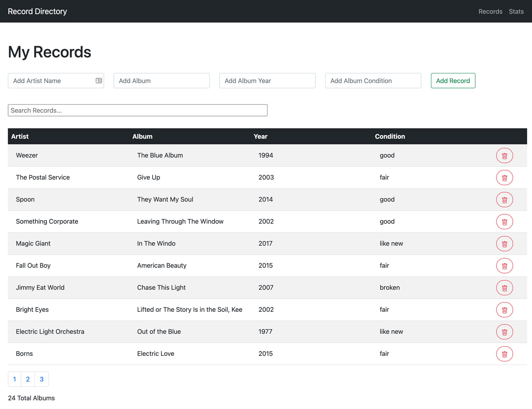This screenshot has width=532, height=409.
Task: Remove the Spoon record via trash icon
Action: [x=504, y=200]
